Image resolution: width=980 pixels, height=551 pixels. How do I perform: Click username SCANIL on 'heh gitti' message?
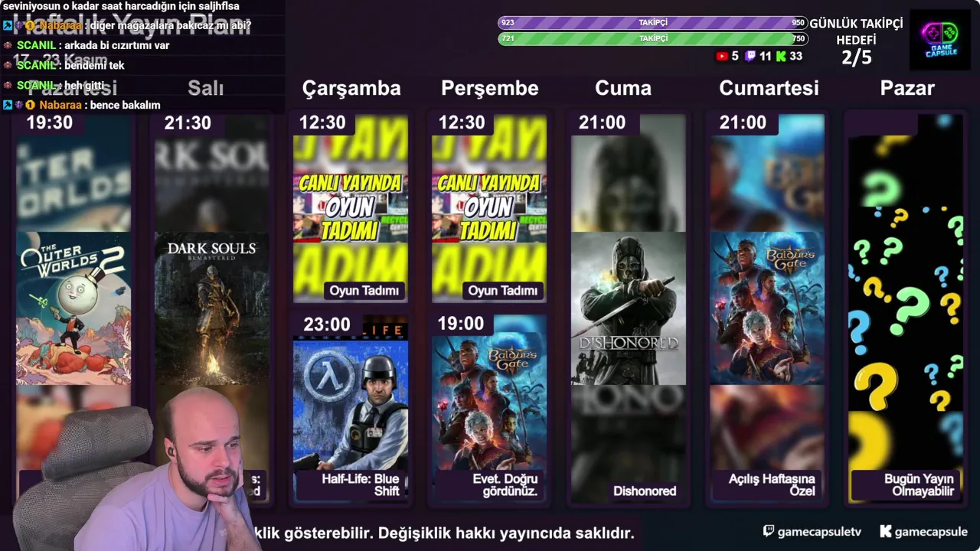tap(36, 85)
